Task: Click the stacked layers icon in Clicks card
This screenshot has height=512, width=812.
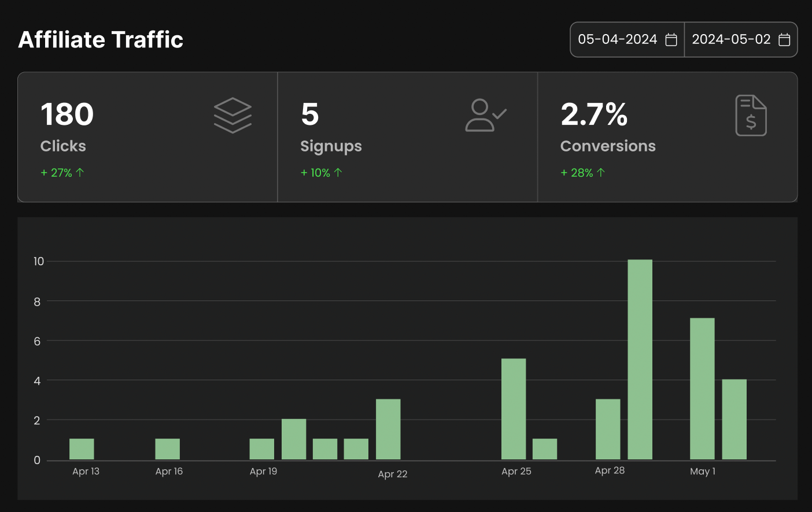Action: 232,115
